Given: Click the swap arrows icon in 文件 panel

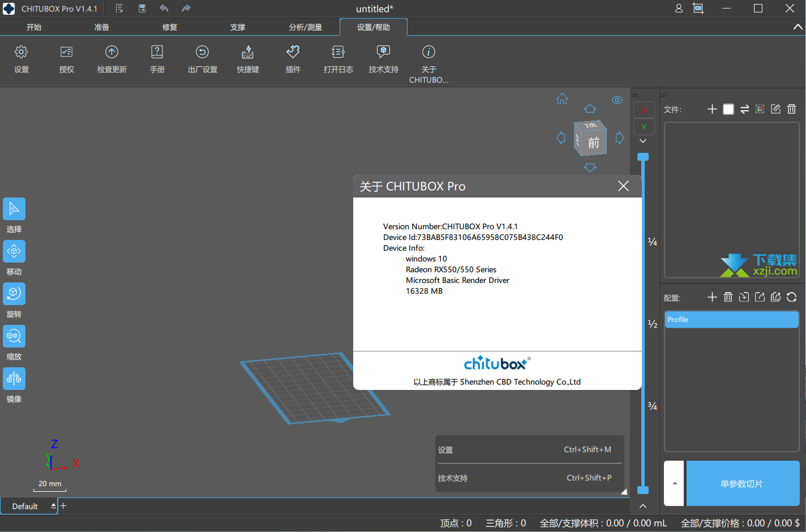Looking at the screenshot, I should [x=744, y=109].
